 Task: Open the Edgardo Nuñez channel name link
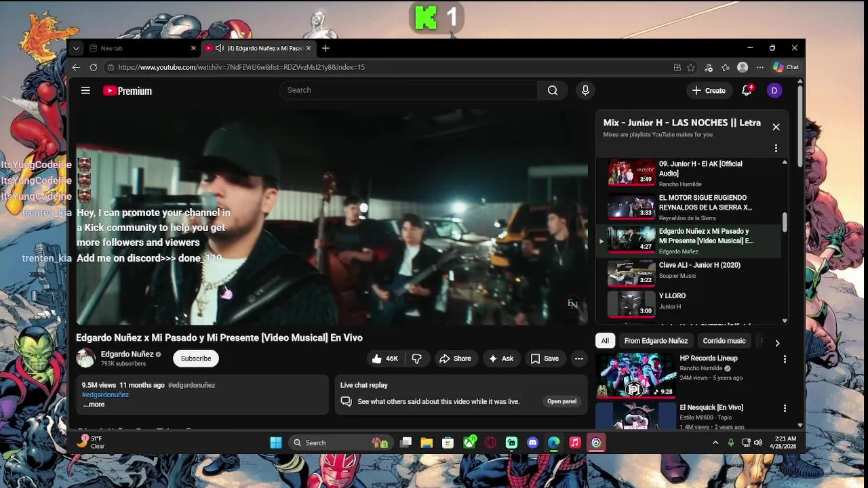127,354
